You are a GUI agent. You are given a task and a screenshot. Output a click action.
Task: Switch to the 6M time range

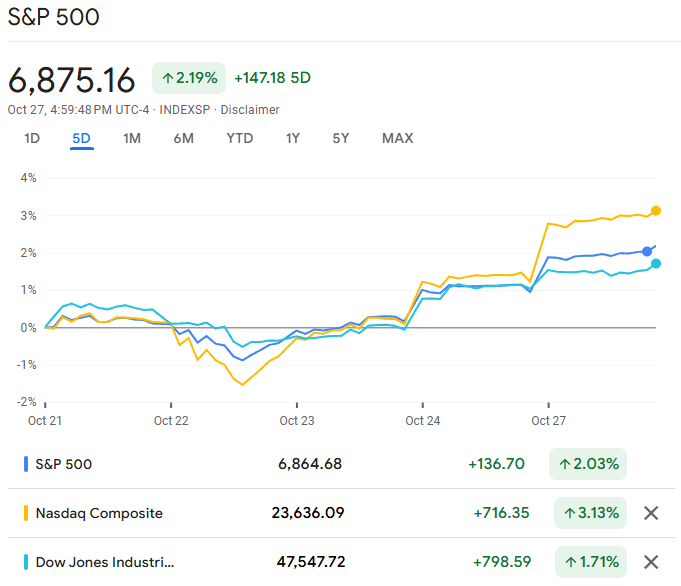pos(183,138)
